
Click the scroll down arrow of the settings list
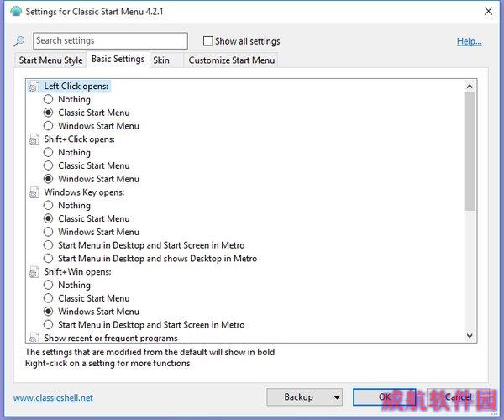click(x=470, y=336)
